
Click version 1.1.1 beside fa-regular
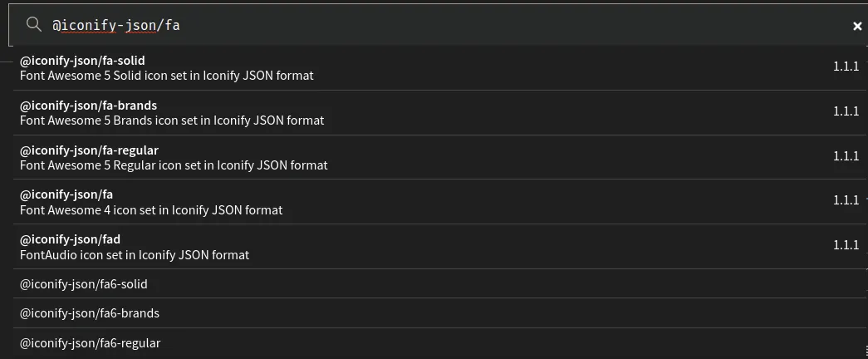tap(846, 156)
